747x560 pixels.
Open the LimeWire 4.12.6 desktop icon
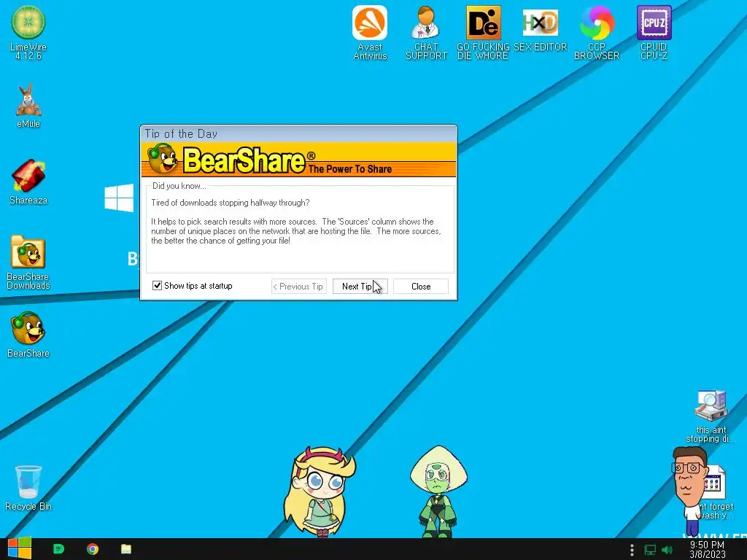pos(28,32)
